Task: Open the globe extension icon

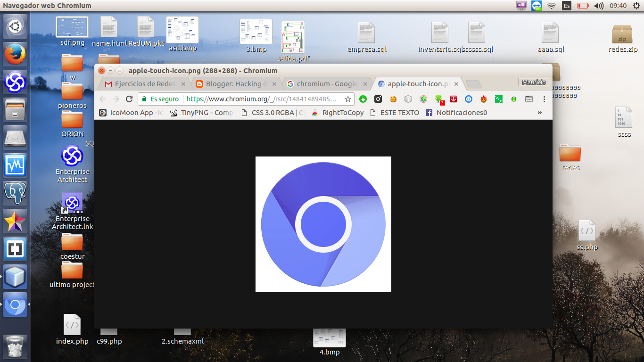Action: 422,99
